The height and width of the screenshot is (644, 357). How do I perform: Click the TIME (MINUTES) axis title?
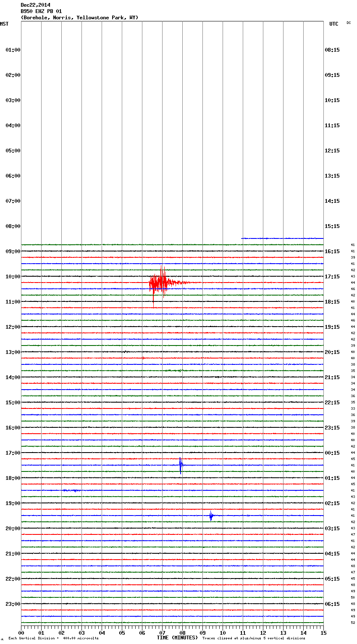177,638
